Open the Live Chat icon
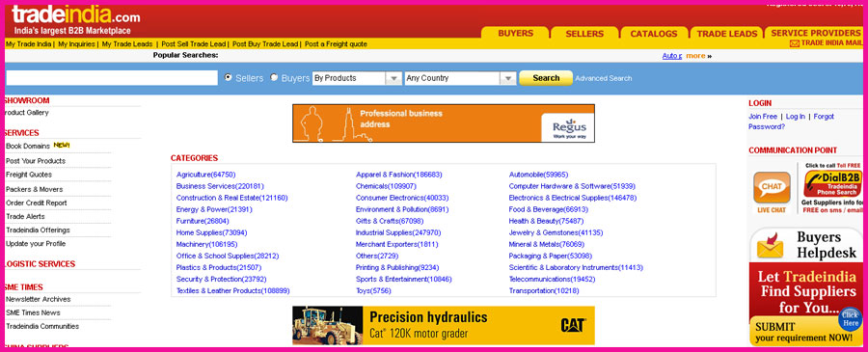 click(772, 188)
